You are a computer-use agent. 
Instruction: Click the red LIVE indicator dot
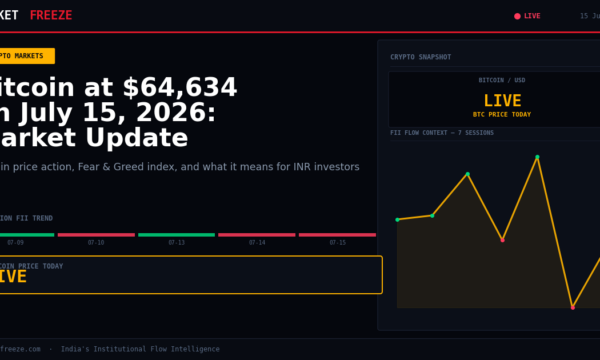click(517, 16)
